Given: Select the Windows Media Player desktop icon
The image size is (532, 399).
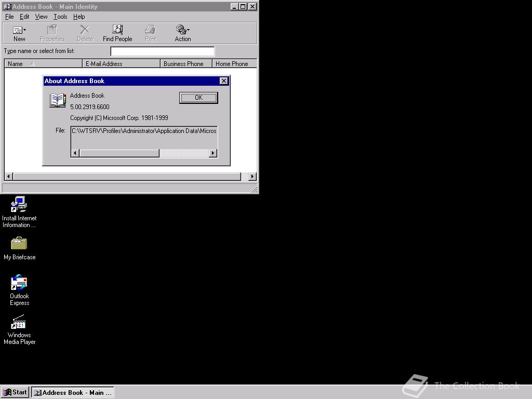Looking at the screenshot, I should click(x=19, y=329).
